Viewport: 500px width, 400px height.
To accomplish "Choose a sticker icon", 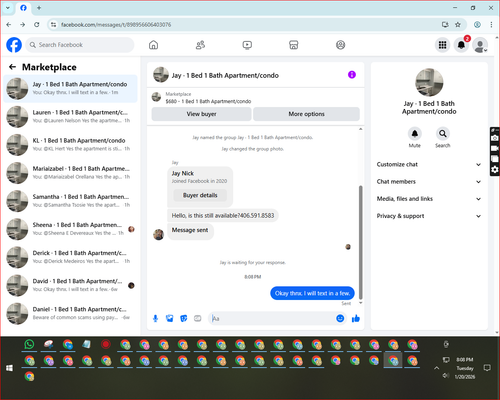I will (184, 319).
